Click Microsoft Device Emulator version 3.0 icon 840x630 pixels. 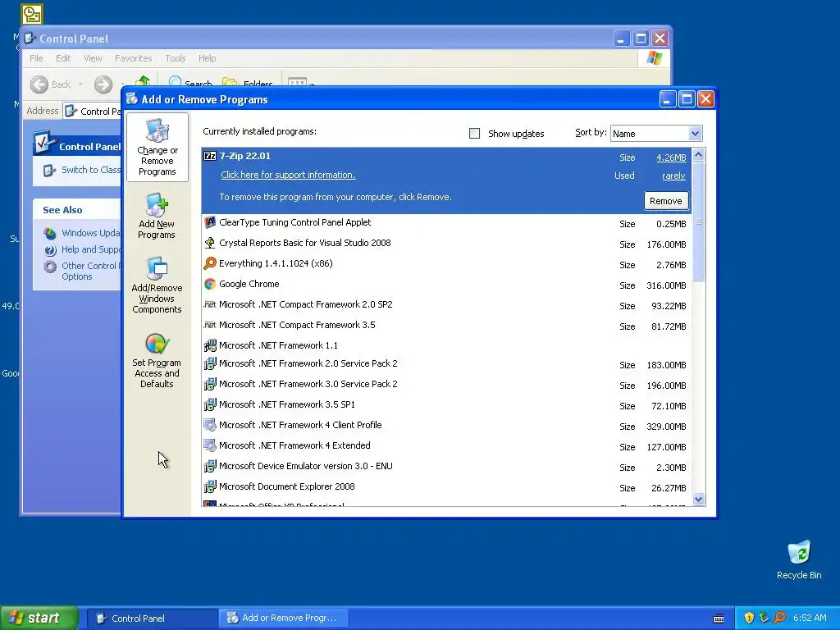click(210, 466)
